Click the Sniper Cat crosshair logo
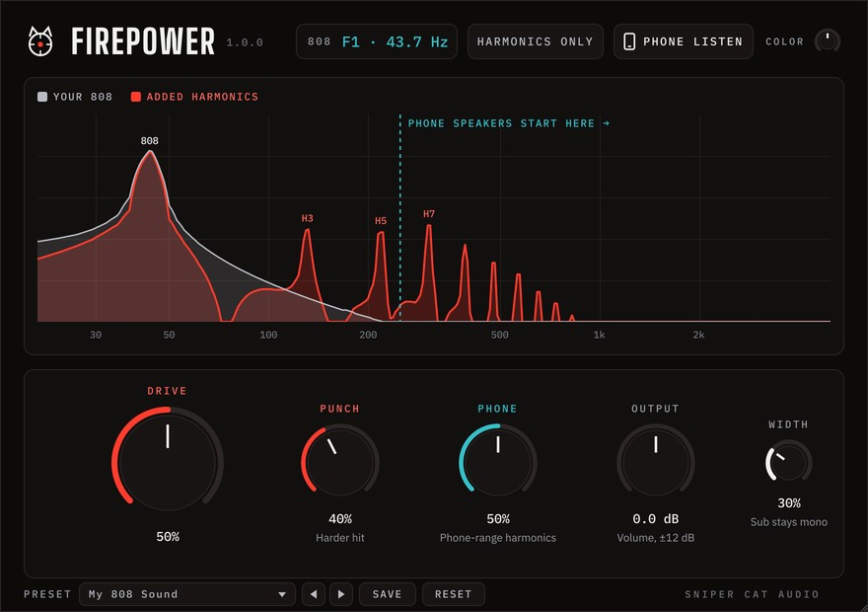 40,41
